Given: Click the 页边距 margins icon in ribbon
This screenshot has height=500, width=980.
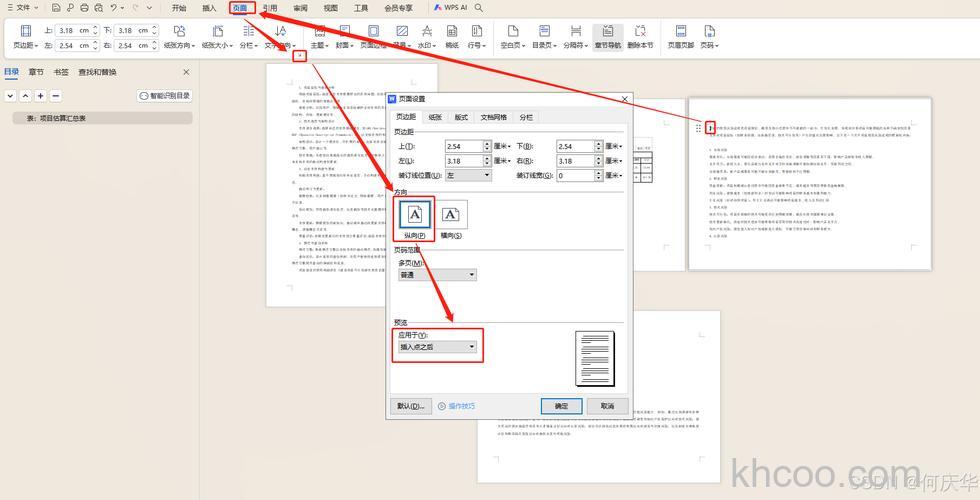Looking at the screenshot, I should click(x=25, y=38).
